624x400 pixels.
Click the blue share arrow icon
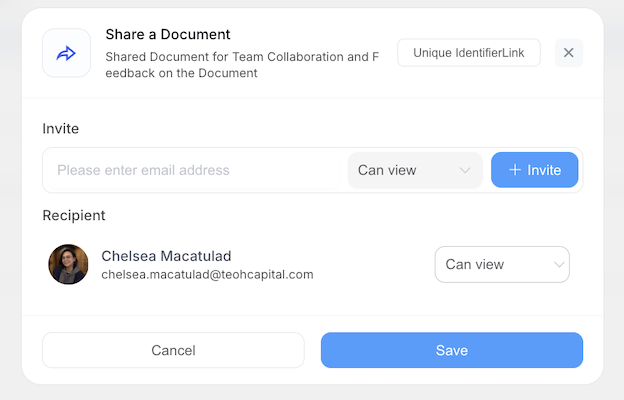[66, 53]
